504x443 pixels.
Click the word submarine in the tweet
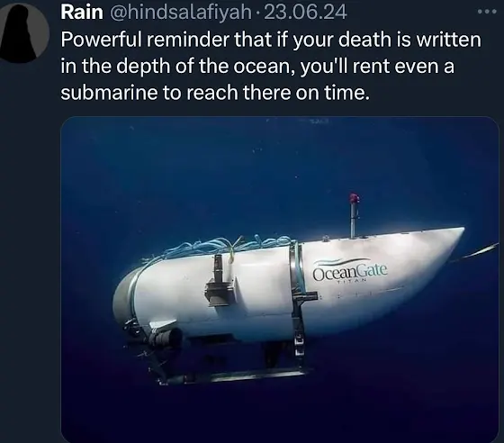tap(109, 93)
